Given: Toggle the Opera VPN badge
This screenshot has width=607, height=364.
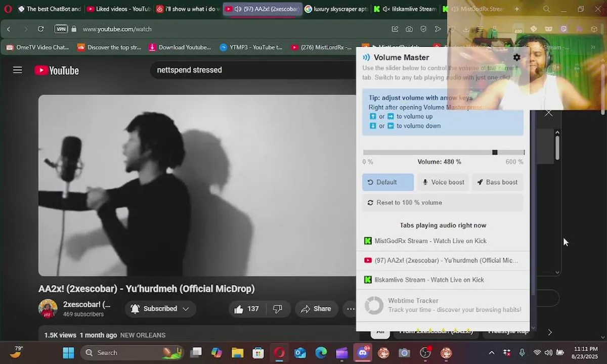Looking at the screenshot, I should pyautogui.click(x=61, y=29).
